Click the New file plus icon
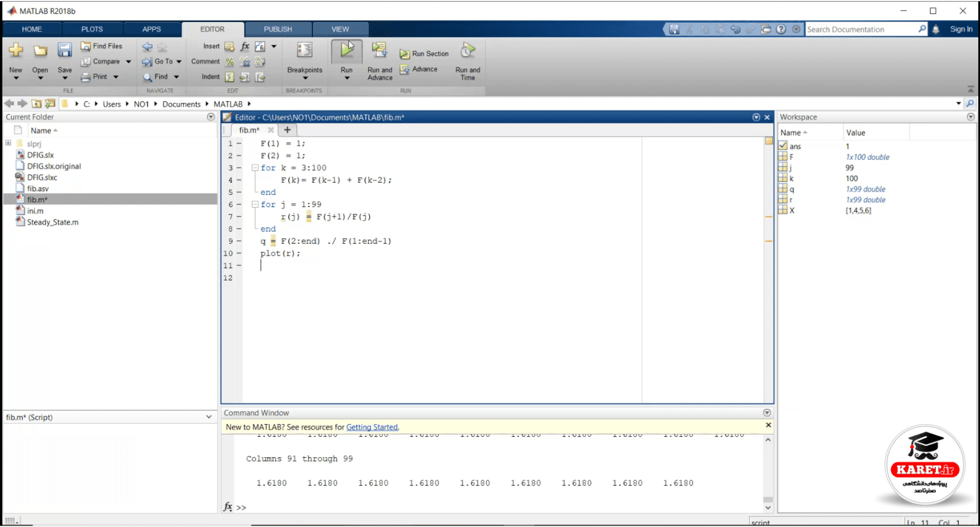 (x=16, y=50)
